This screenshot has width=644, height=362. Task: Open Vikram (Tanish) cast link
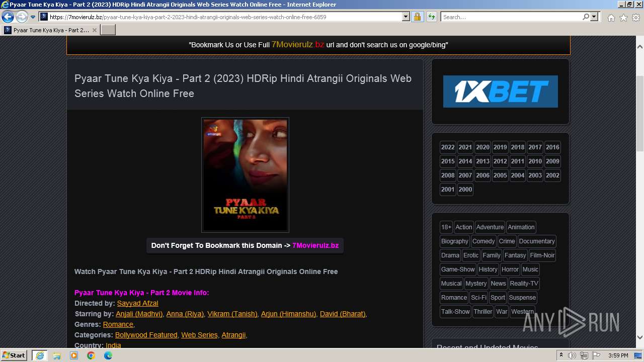[x=232, y=314]
